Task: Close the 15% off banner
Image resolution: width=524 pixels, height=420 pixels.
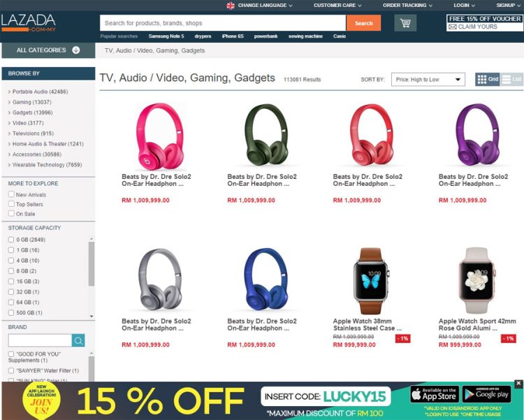Action: pyautogui.click(x=518, y=384)
